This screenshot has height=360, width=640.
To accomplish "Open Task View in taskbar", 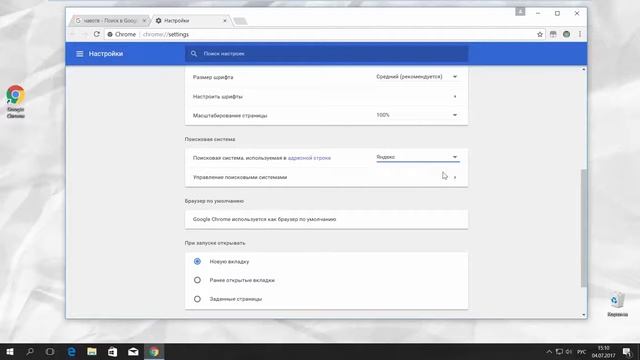I will point(50,352).
